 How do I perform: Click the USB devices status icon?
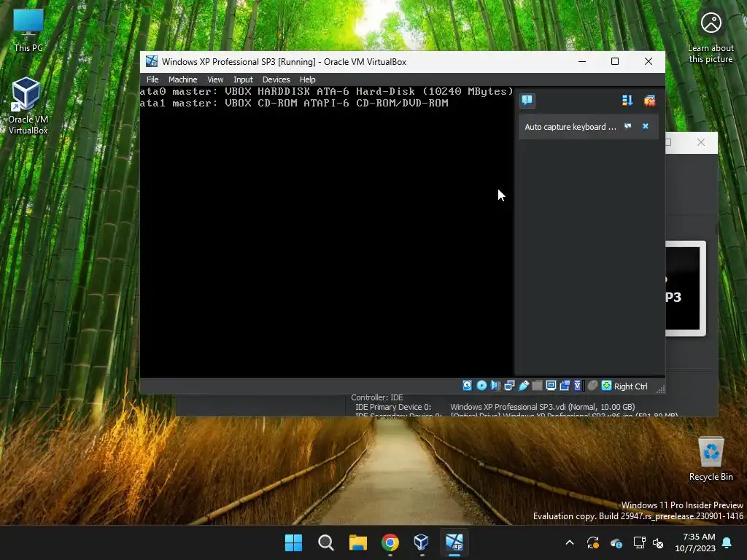click(524, 386)
